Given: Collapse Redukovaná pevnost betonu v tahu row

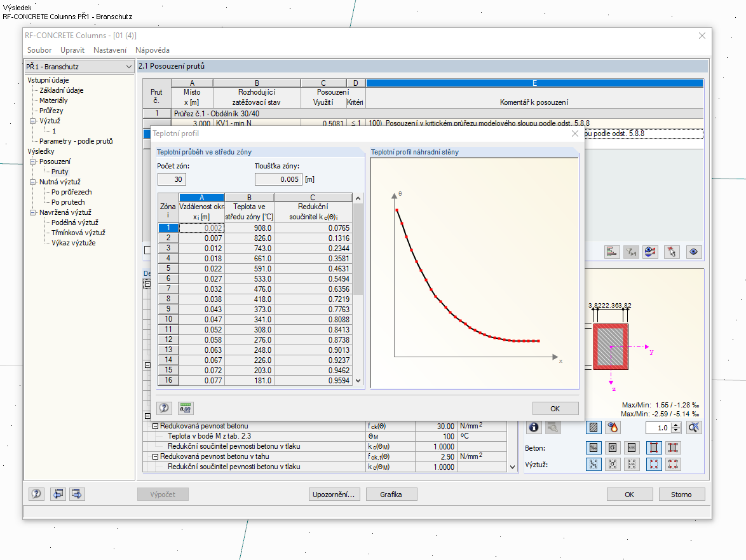Looking at the screenshot, I should (155, 456).
